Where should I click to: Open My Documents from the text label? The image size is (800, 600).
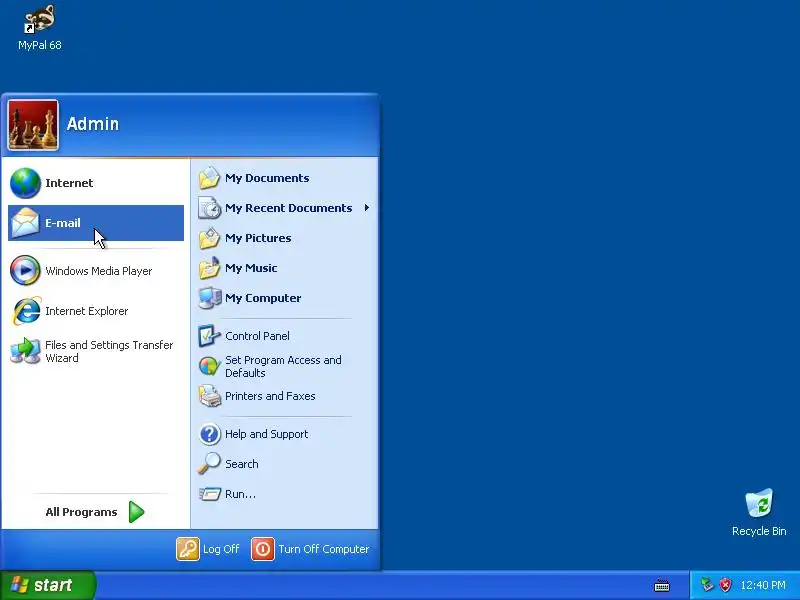tap(267, 178)
